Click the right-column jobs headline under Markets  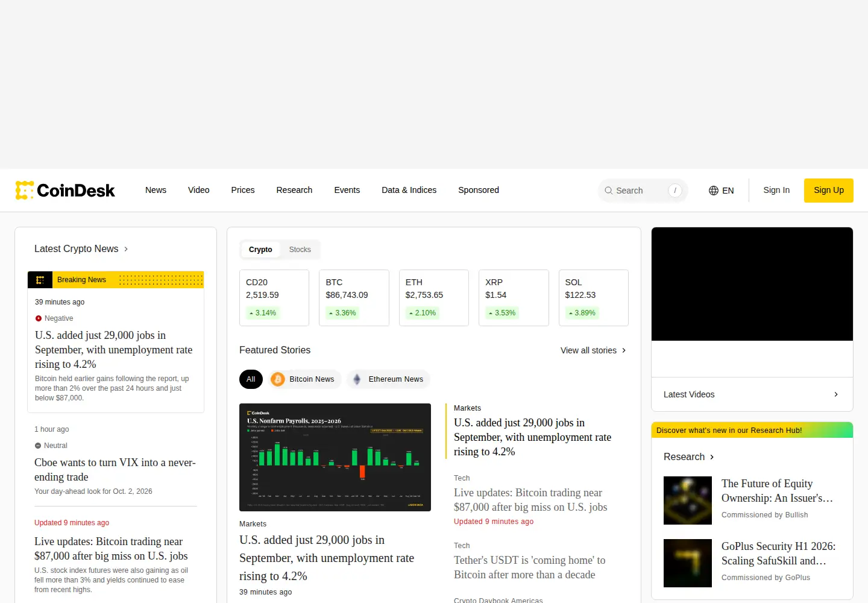[x=533, y=437]
